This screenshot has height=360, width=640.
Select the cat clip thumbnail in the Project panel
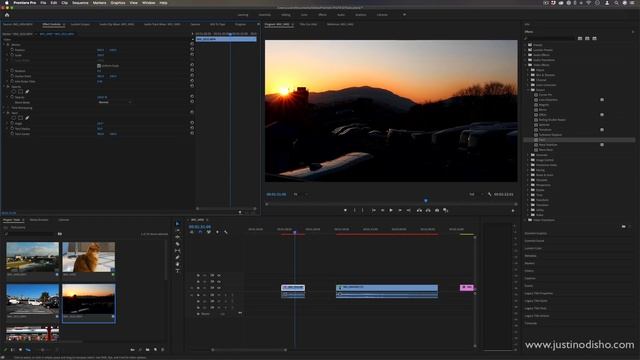pos(89,257)
